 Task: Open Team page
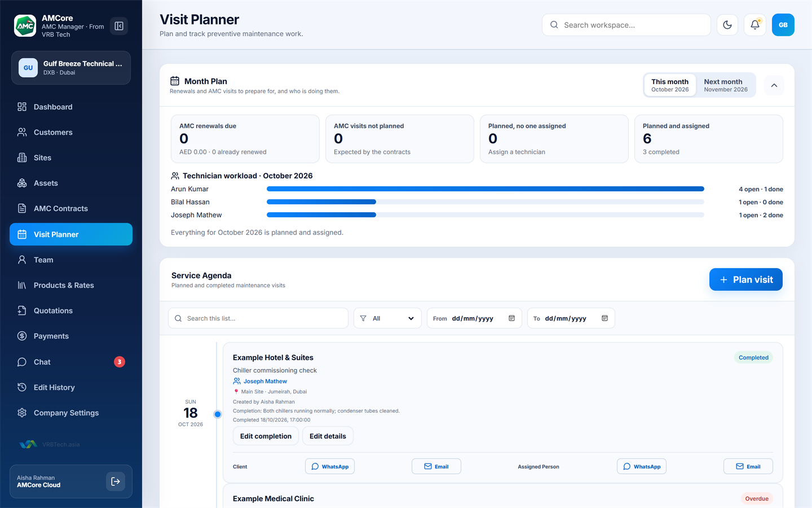71,260
